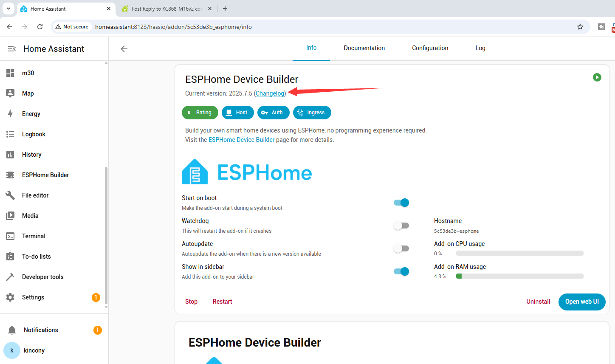Open the browser tab search dropdown
The height and width of the screenshot is (364, 615).
point(8,8)
